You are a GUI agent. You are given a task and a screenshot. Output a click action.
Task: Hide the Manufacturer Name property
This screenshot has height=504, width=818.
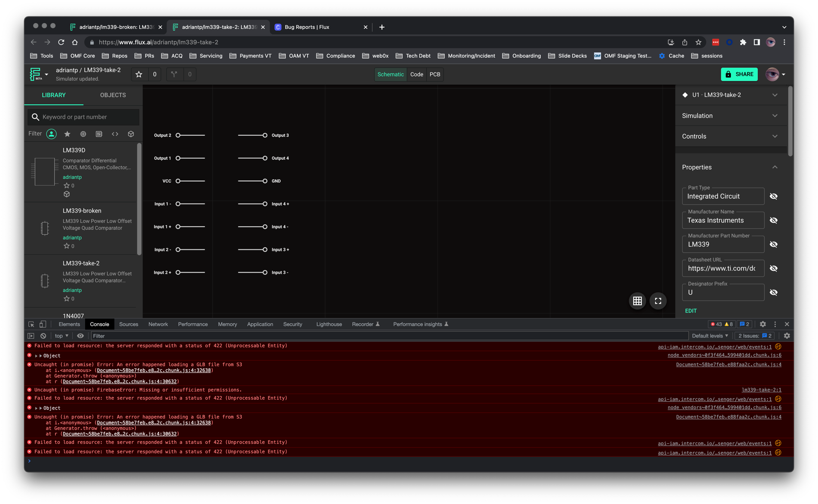click(773, 220)
